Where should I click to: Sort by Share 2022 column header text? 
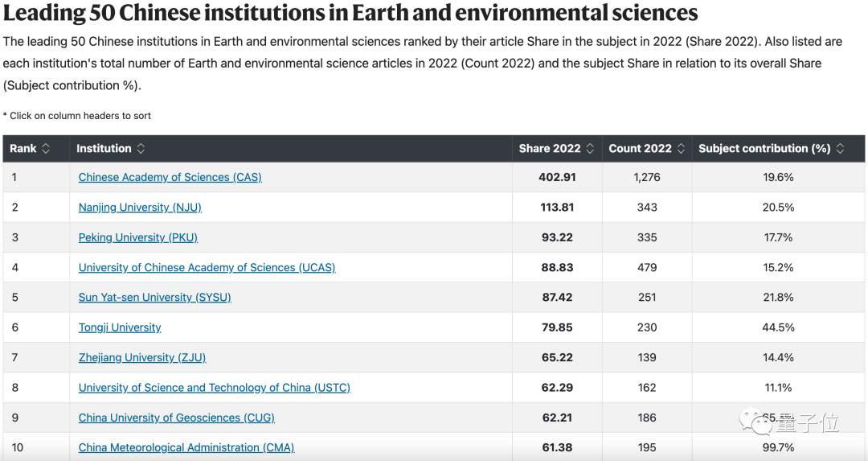point(550,149)
